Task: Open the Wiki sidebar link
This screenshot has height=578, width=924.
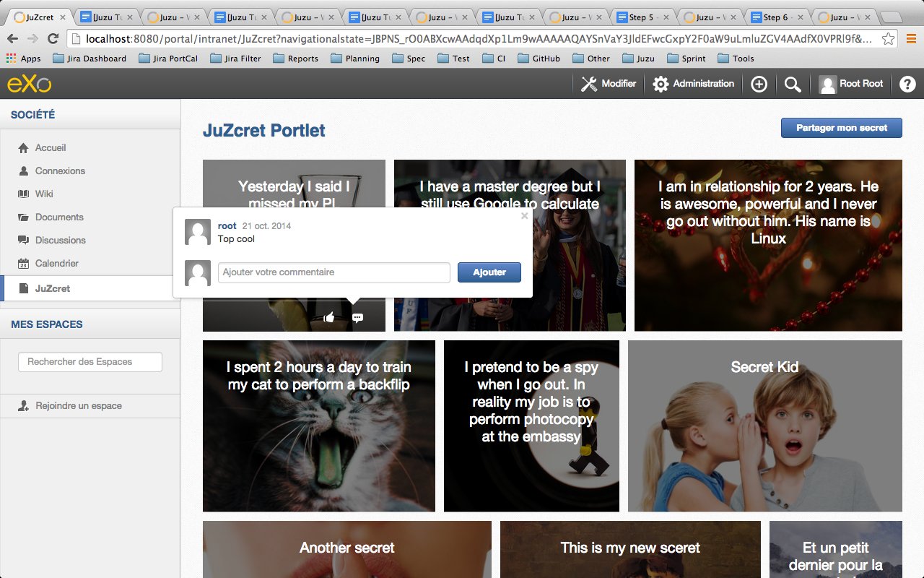Action: pyautogui.click(x=44, y=194)
